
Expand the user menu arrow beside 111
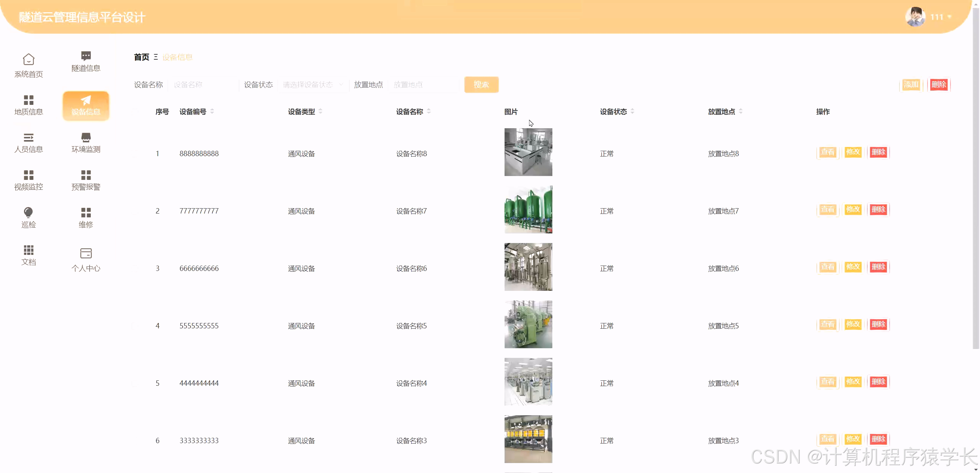[x=949, y=17]
